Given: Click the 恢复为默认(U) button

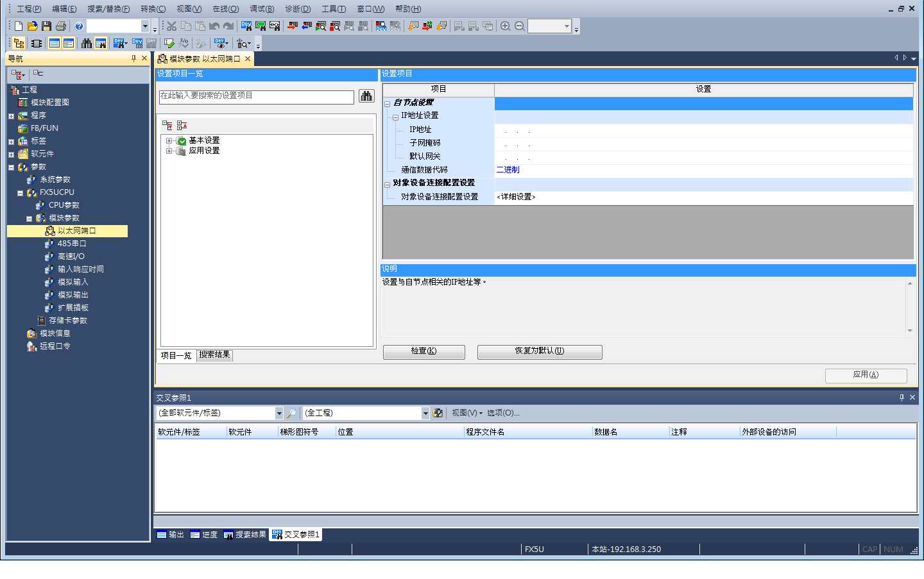Looking at the screenshot, I should 539,351.
